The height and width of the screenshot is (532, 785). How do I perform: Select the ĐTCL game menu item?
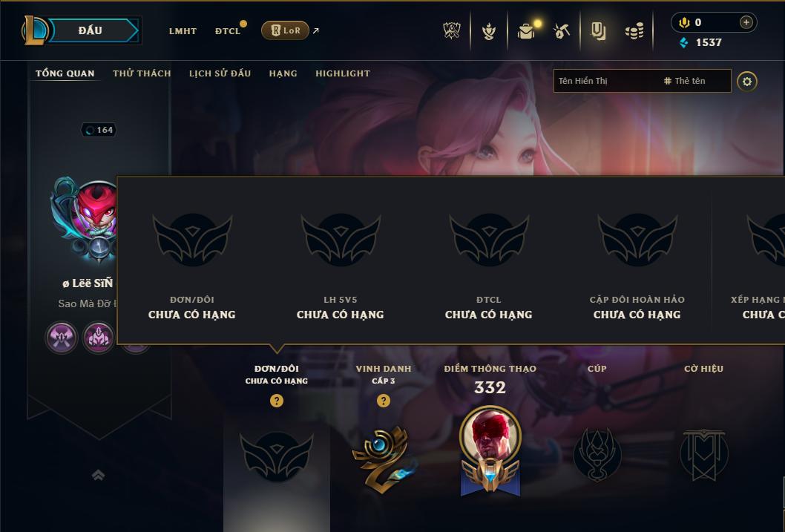[x=228, y=31]
